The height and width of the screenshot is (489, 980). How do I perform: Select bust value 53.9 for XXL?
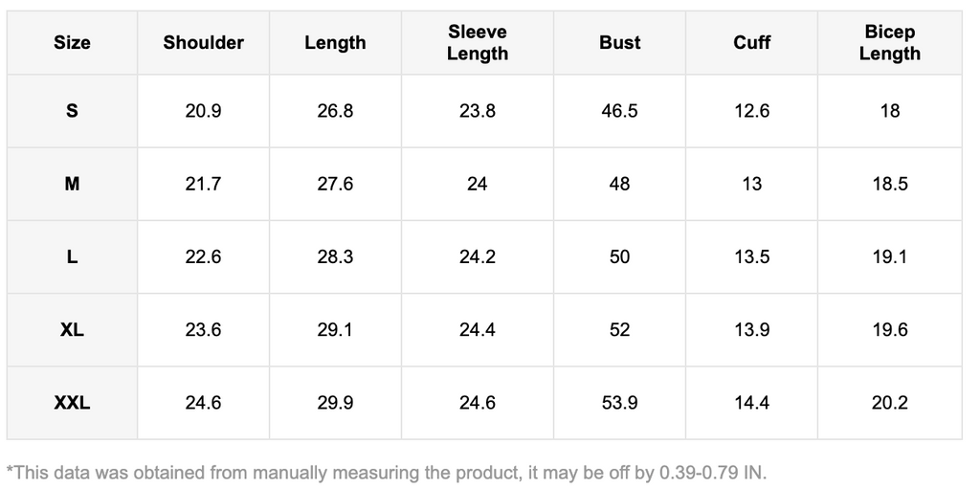[x=619, y=403]
